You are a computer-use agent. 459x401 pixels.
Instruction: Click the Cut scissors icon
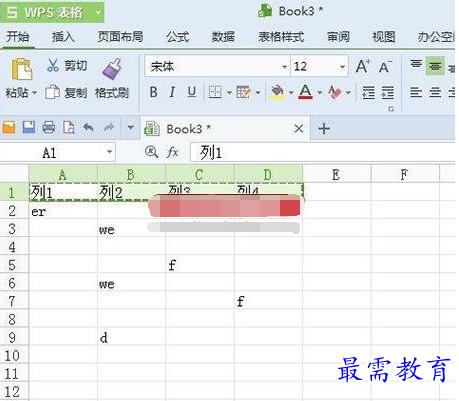coord(53,65)
